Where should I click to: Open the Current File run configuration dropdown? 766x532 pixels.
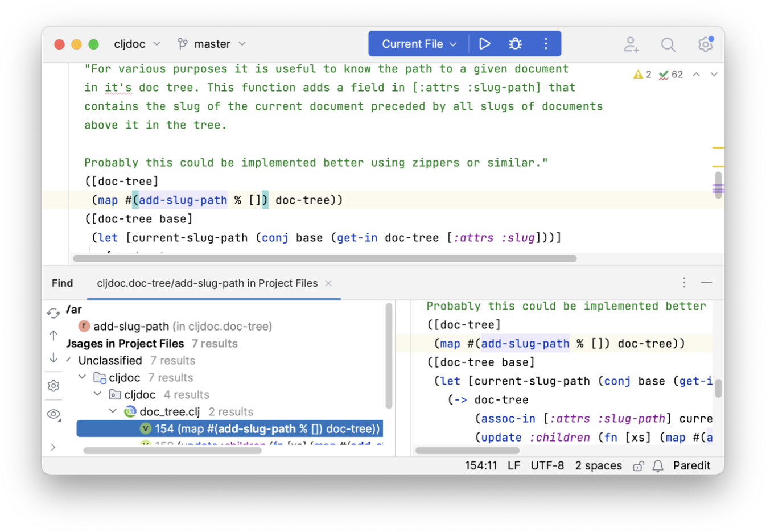click(x=419, y=44)
